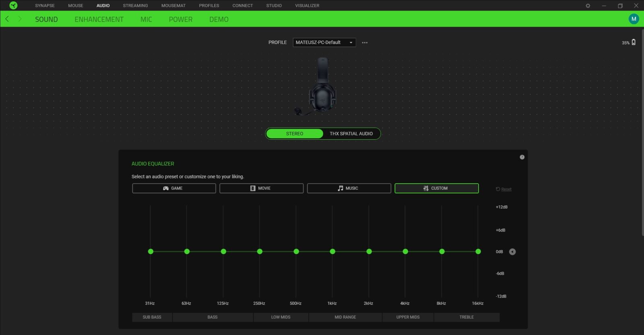Select the Movie equalizer preset

(261, 188)
